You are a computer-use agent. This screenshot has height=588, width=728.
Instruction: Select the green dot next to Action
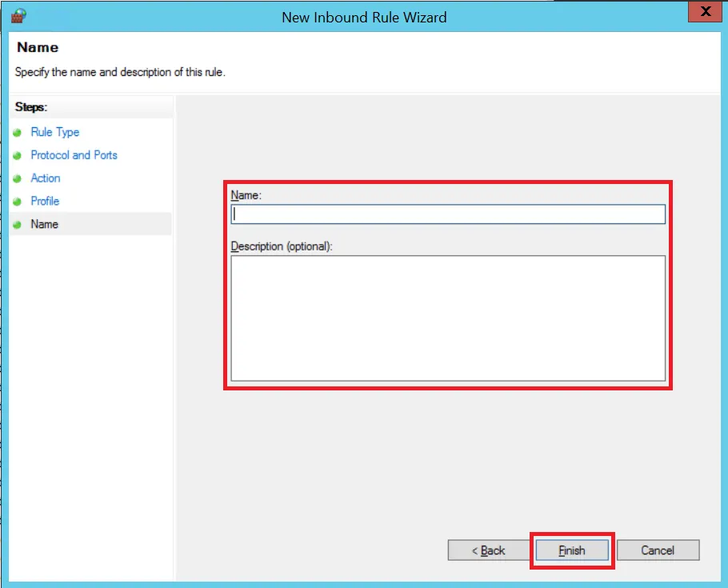click(x=17, y=179)
